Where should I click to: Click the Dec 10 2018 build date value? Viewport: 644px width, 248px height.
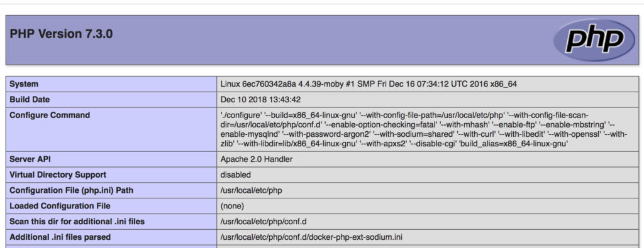pyautogui.click(x=260, y=100)
